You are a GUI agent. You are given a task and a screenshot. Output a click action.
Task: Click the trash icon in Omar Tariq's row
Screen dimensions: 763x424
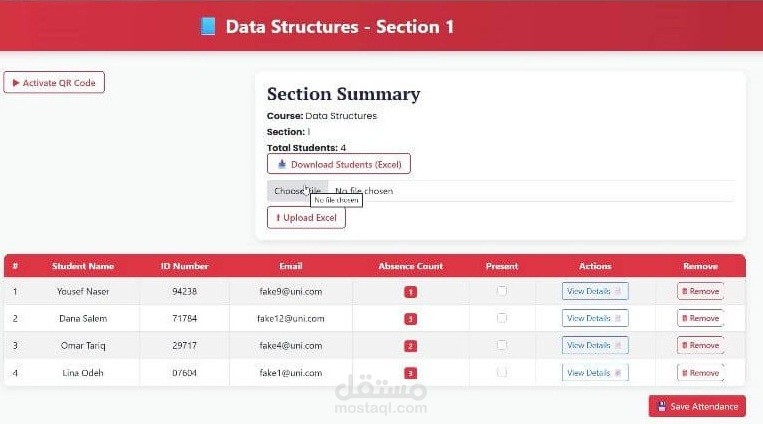(685, 345)
